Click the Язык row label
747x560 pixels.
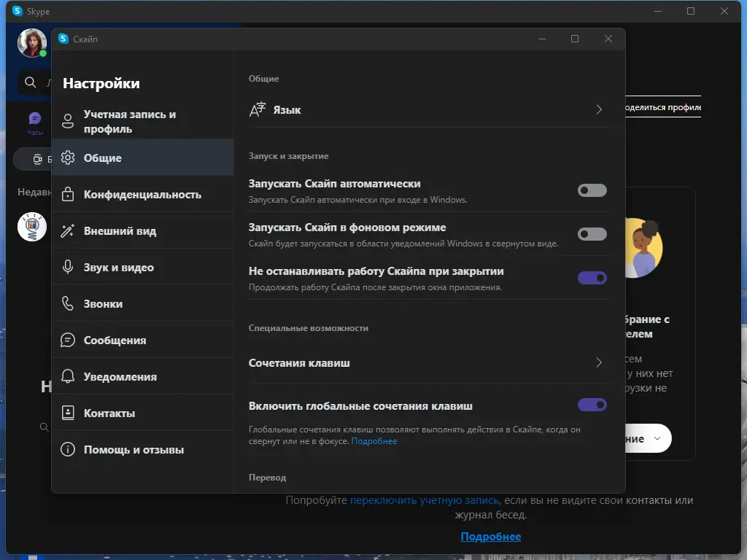287,110
